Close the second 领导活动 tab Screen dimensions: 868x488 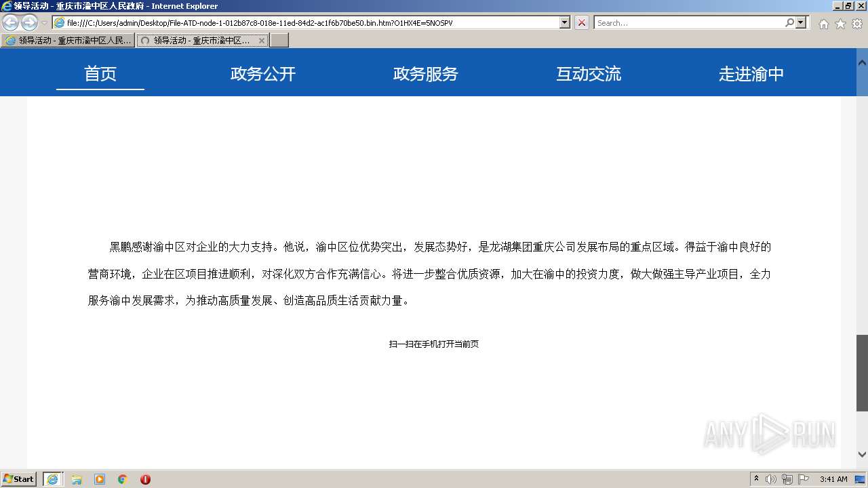coord(262,41)
